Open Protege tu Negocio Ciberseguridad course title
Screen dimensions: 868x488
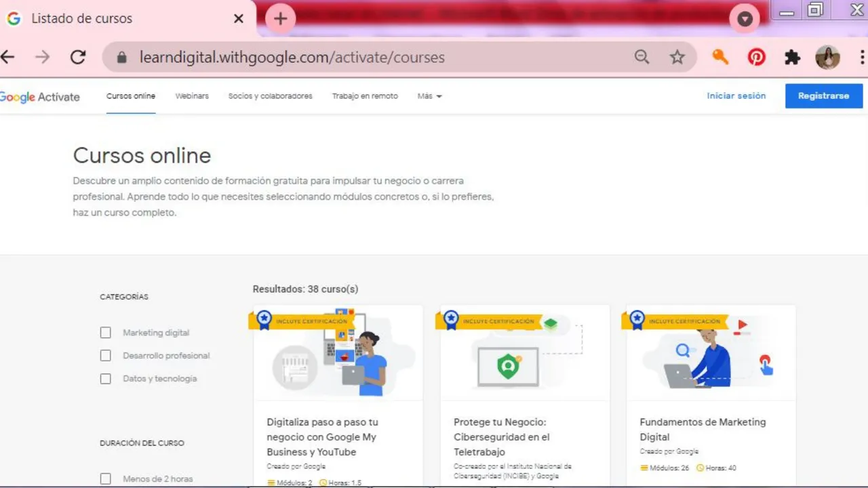pos(502,437)
